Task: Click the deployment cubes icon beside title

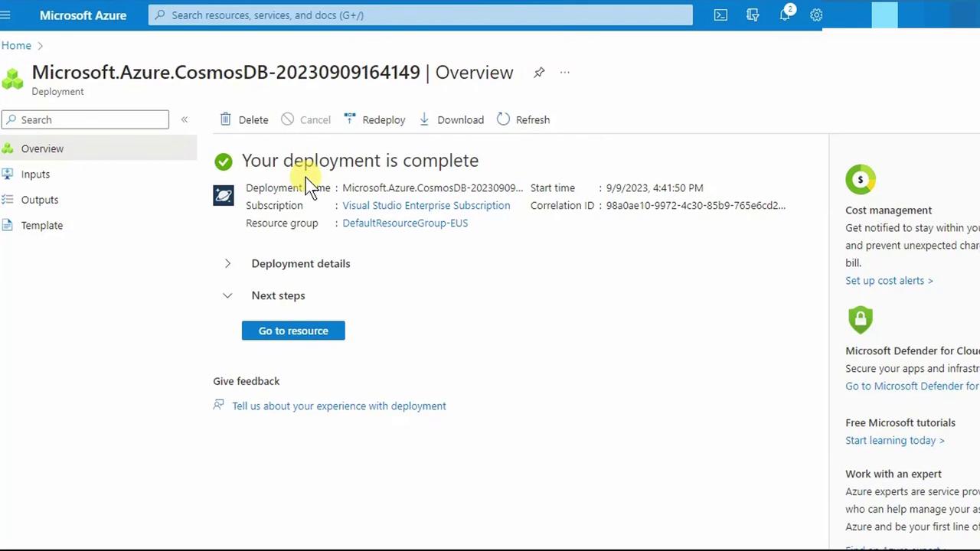Action: [12, 79]
